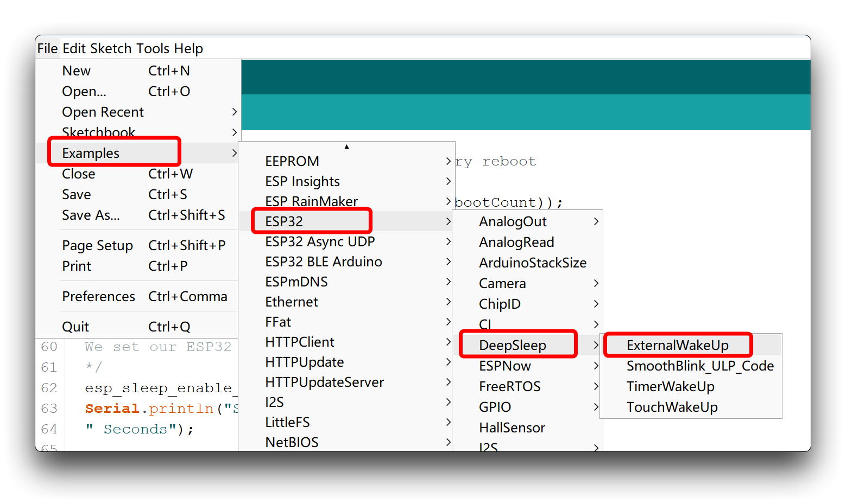Select HTTPClient in the examples list

click(x=346, y=342)
